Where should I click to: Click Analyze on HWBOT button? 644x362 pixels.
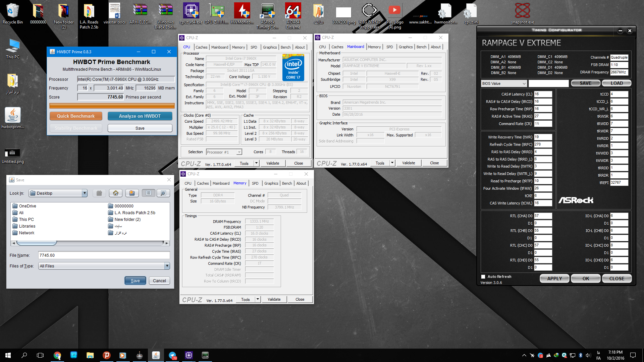click(x=140, y=116)
